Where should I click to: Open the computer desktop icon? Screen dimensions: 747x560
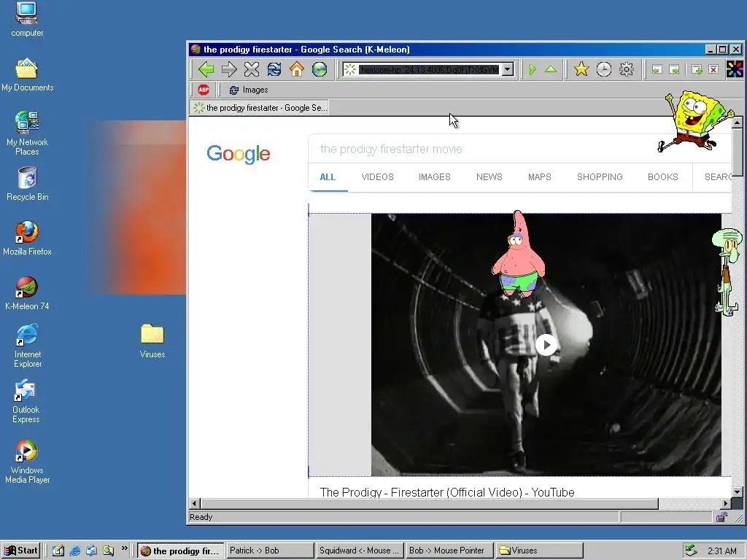27,20
